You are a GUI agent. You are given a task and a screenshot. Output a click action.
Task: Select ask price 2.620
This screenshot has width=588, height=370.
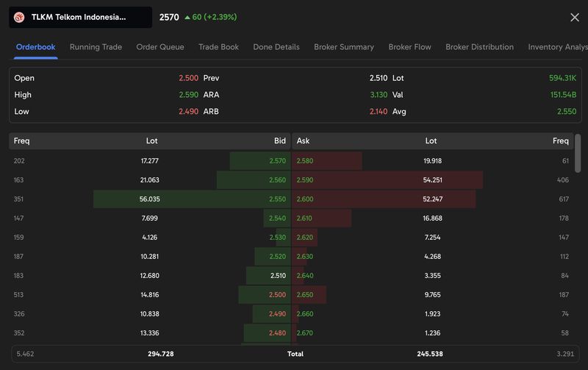tap(305, 237)
